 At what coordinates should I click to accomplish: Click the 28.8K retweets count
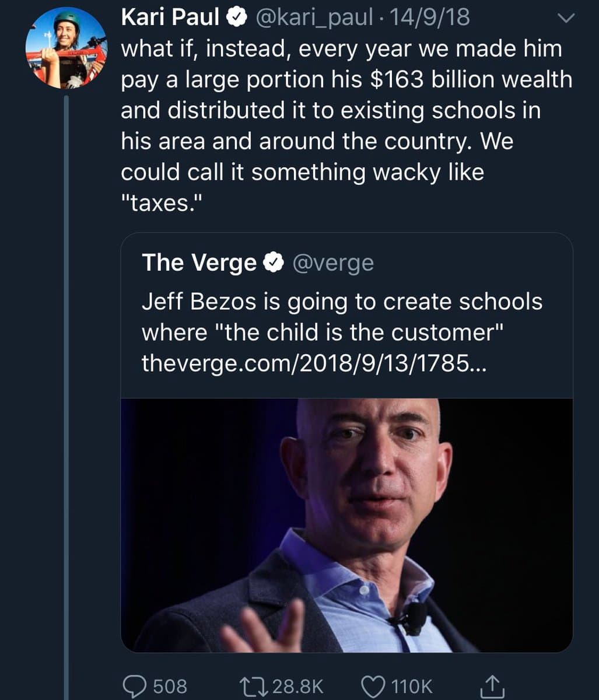[297, 686]
